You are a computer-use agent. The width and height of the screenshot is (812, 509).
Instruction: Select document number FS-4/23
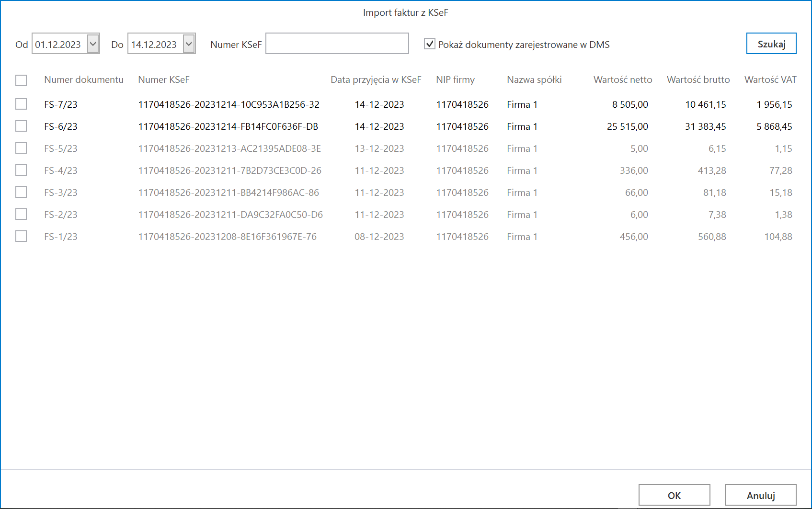click(x=61, y=170)
